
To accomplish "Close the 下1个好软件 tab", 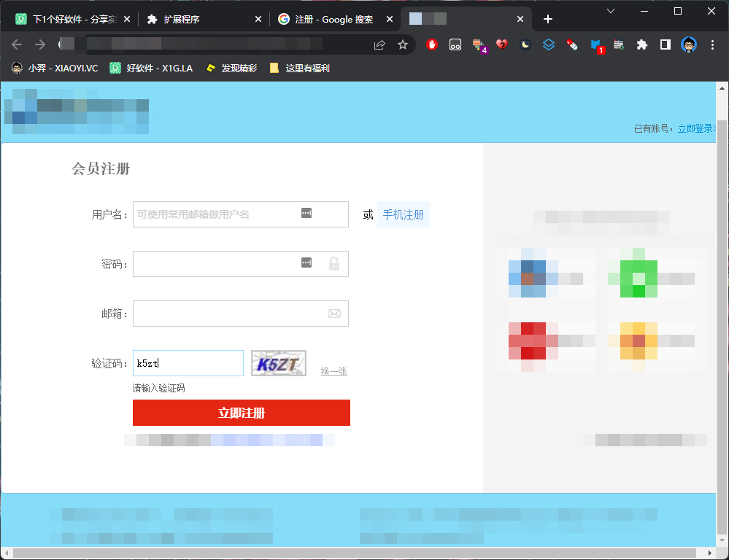I will point(127,19).
